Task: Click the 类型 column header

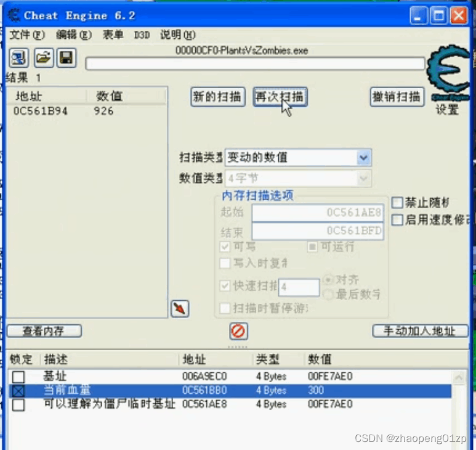Action: 267,359
